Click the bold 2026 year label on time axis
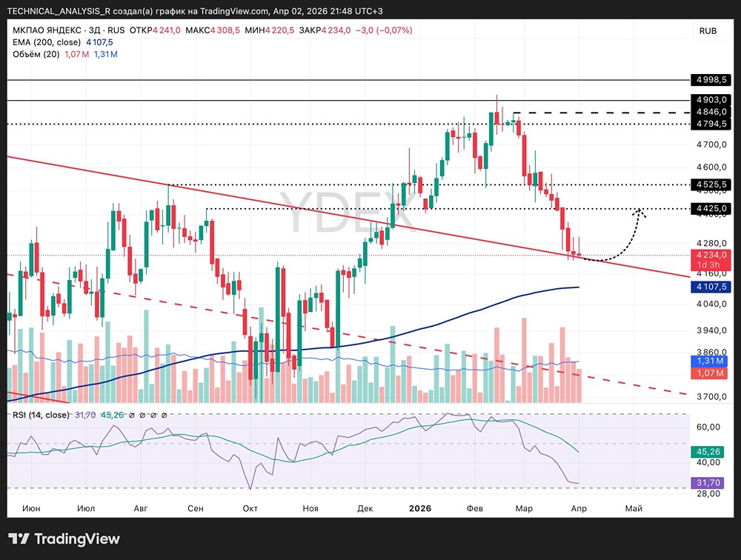 click(x=420, y=508)
